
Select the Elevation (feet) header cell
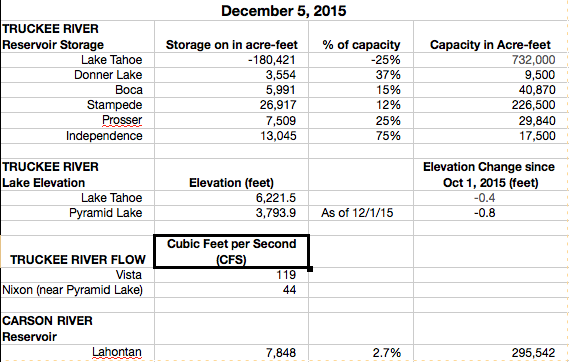(232, 183)
